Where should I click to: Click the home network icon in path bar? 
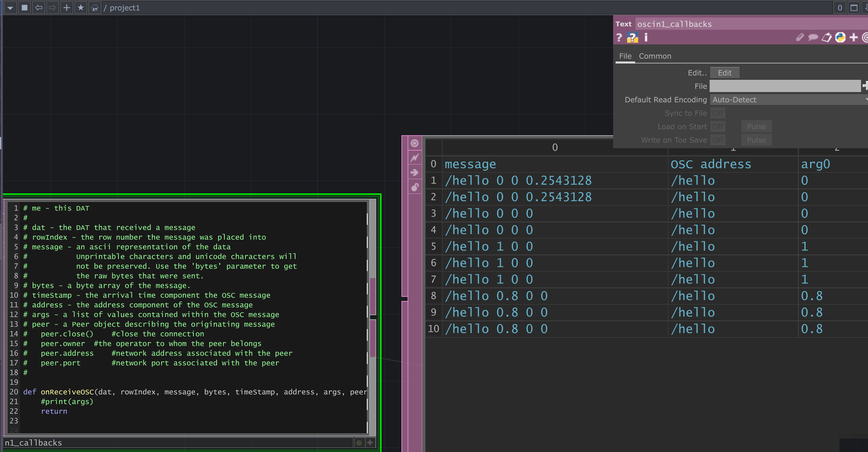coord(94,8)
